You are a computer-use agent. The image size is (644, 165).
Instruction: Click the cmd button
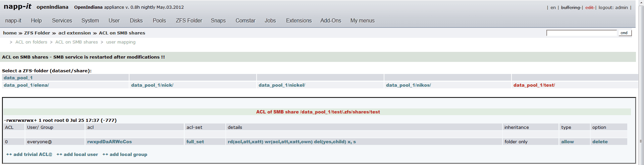624,33
